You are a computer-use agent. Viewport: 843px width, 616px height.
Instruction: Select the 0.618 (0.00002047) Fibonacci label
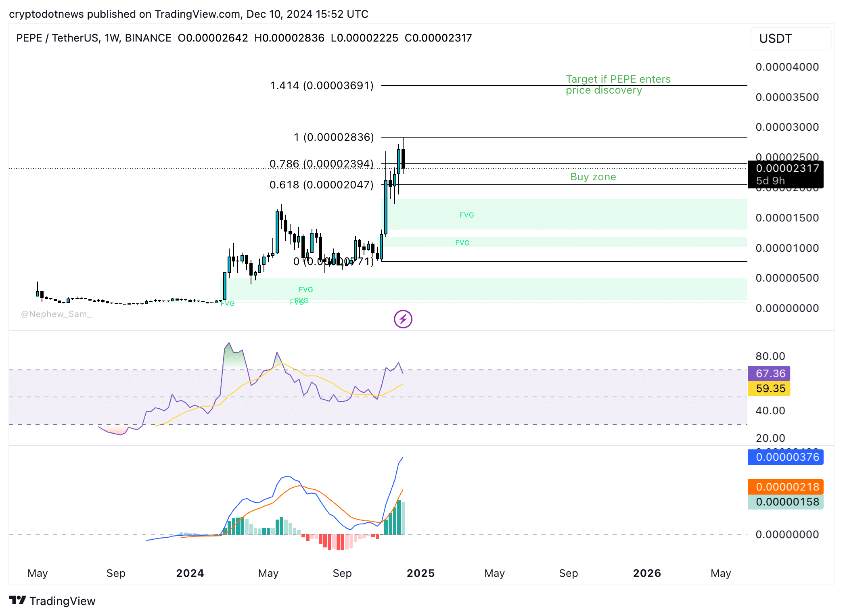point(322,185)
